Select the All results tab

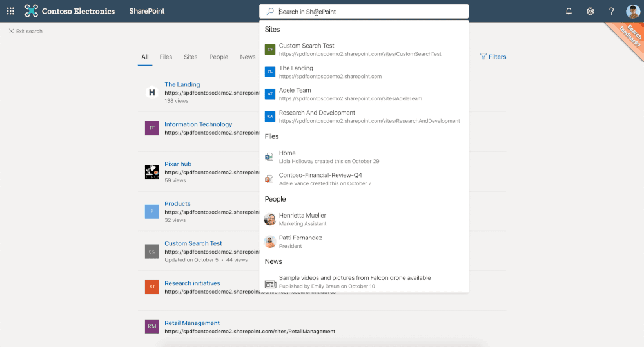click(x=145, y=57)
